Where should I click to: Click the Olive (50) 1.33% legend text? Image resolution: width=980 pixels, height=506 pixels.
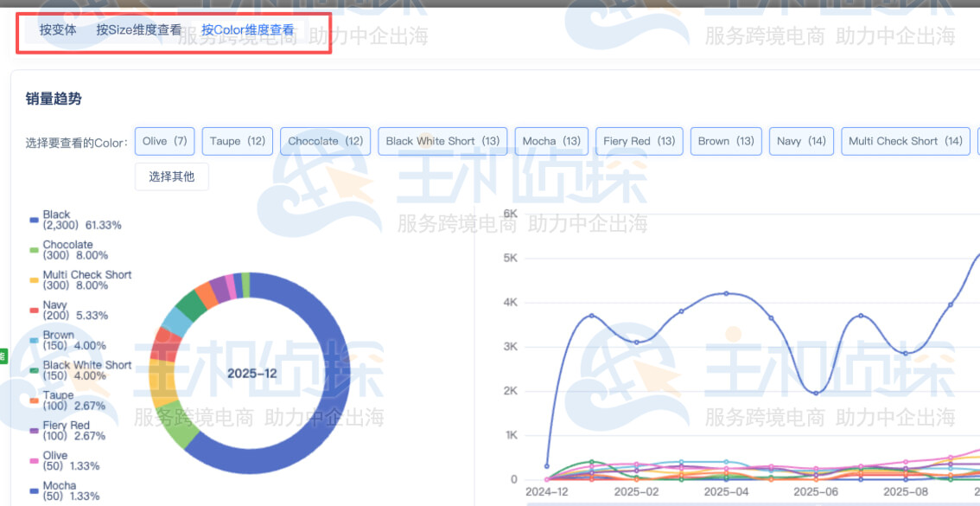[x=71, y=461]
